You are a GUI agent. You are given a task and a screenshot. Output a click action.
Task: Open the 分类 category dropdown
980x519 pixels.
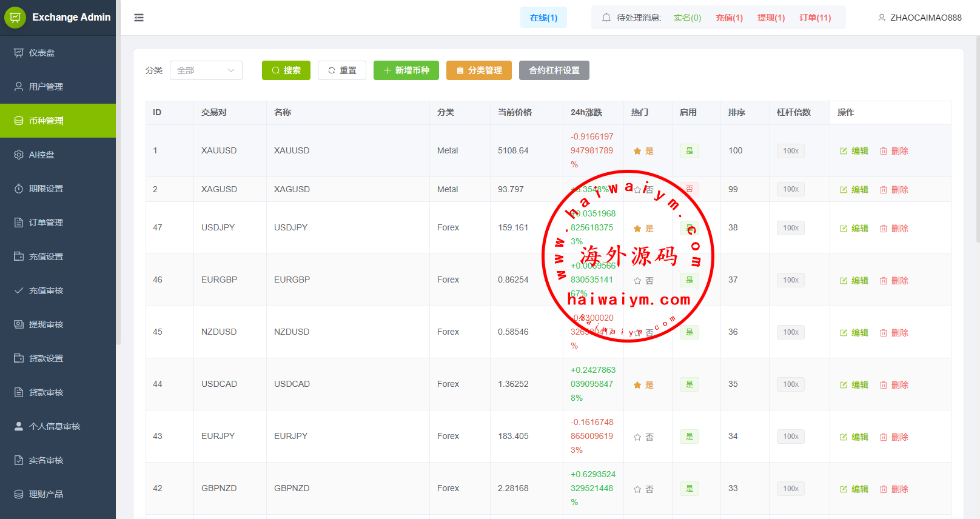click(x=206, y=70)
